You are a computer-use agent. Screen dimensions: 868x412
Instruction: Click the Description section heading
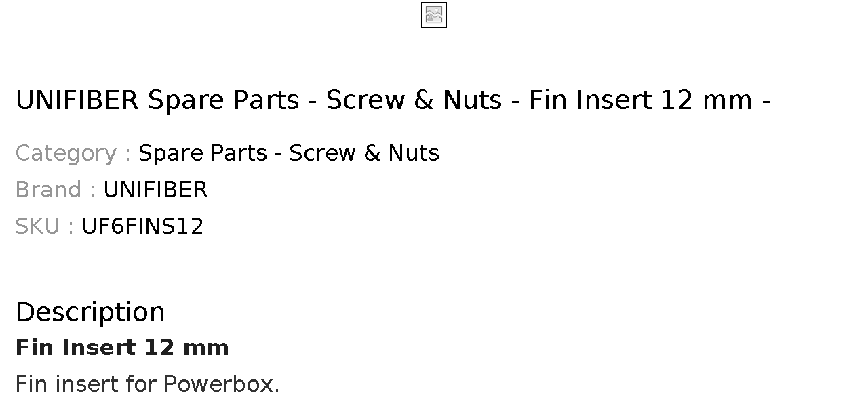(90, 312)
